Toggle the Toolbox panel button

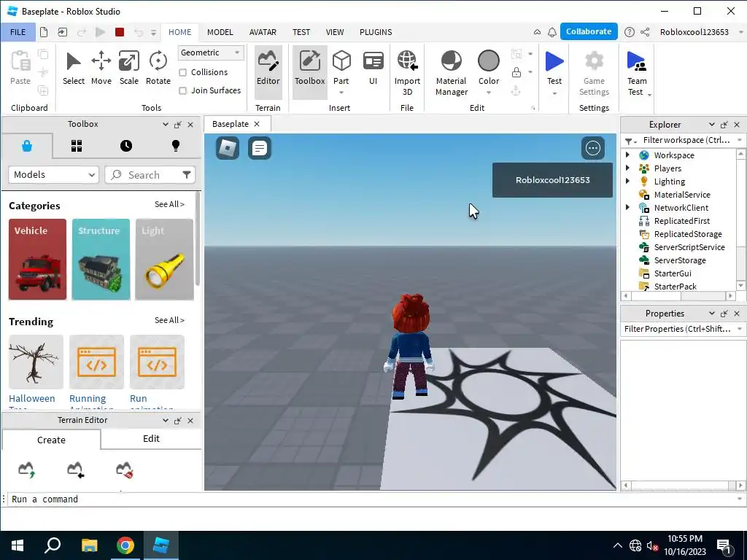309,71
